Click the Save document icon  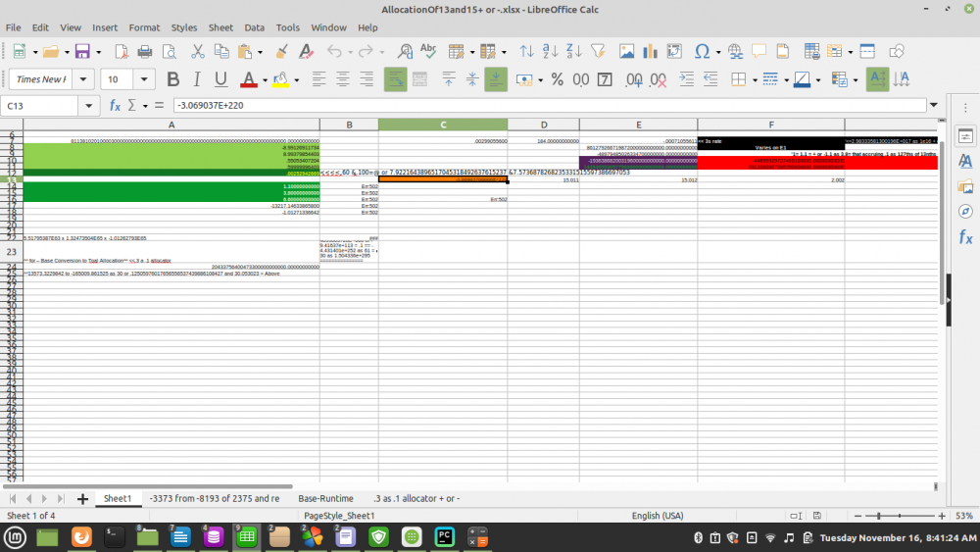[81, 51]
